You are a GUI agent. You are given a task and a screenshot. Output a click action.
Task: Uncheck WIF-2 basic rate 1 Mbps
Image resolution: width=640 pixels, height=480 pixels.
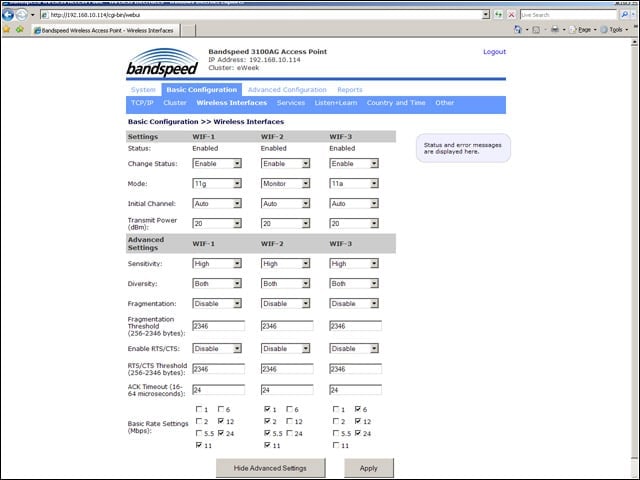(x=267, y=409)
